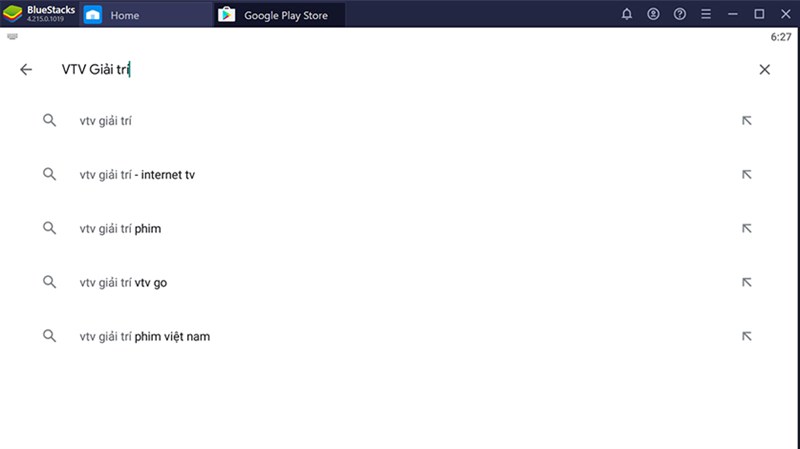Click the search field containing VTV Giải trí
This screenshot has width=800, height=449.
click(x=398, y=69)
